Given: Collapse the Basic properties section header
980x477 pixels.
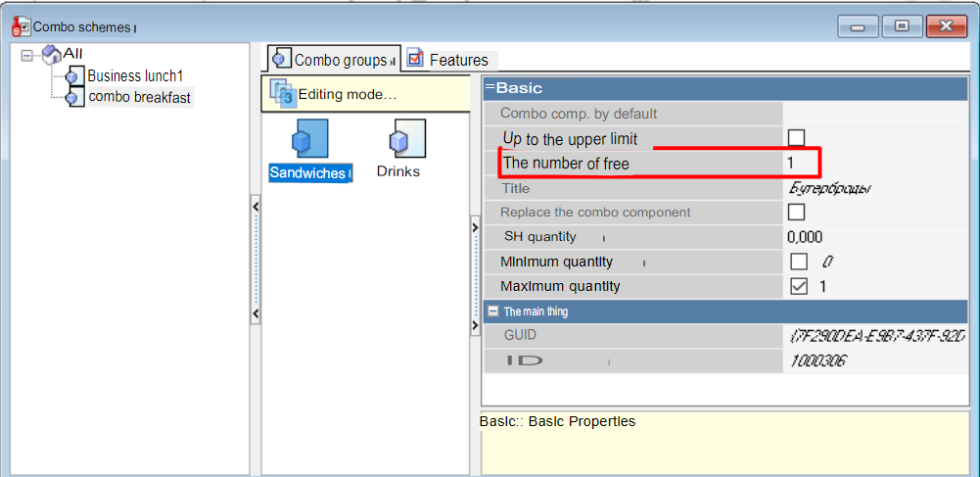Looking at the screenshot, I should tap(490, 88).
